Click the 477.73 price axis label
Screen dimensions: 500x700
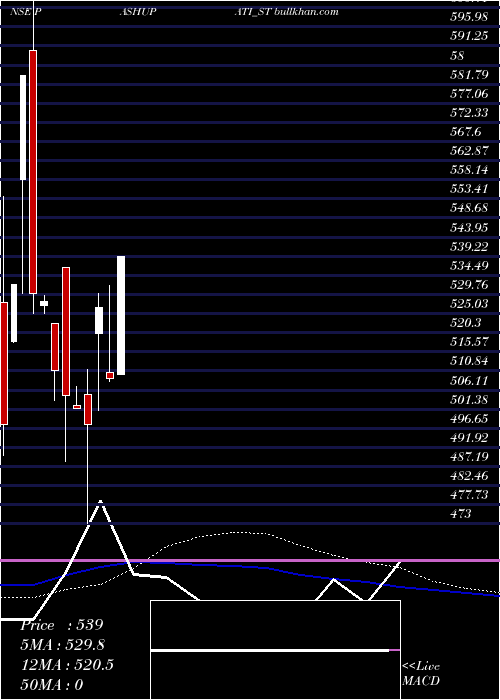click(x=469, y=495)
